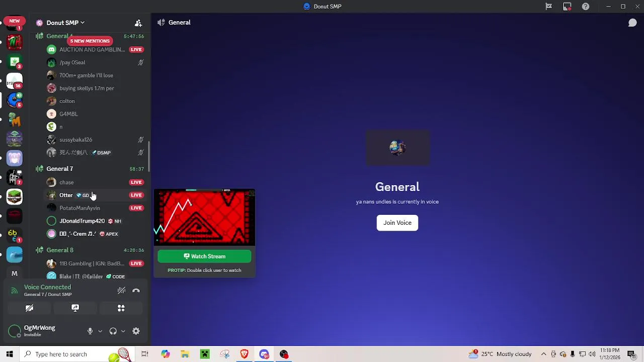Click LIVE badge next to chase
Viewport: 644px width, 362px height.
point(136,183)
